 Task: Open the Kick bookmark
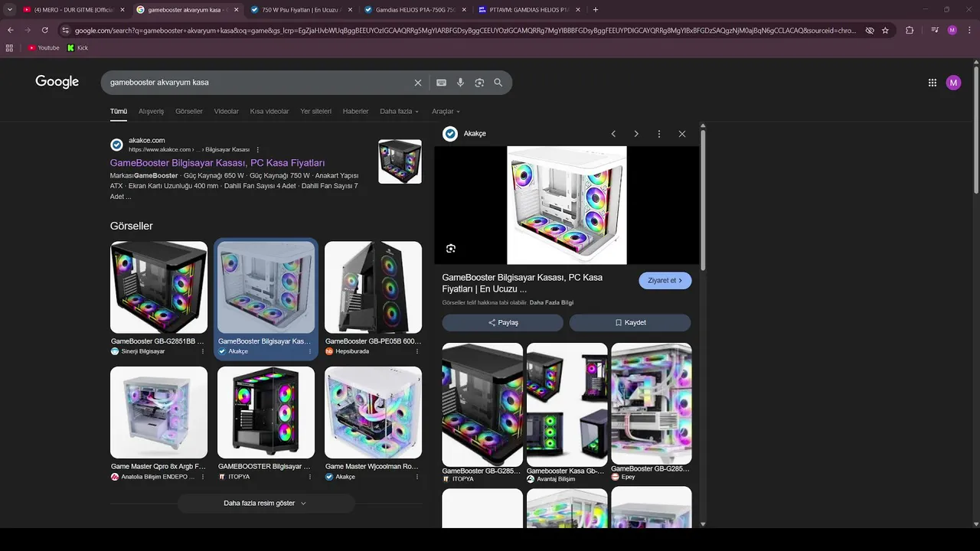point(77,47)
